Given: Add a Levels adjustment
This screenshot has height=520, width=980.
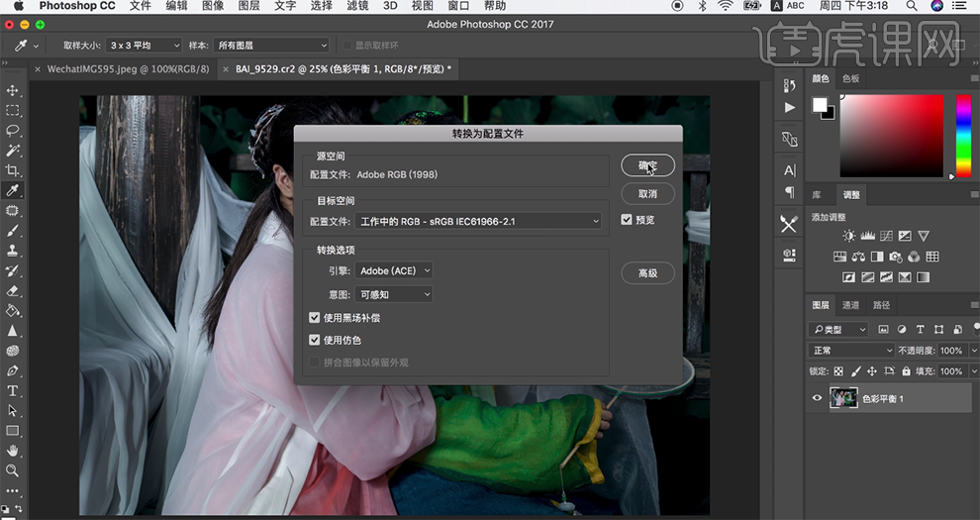Looking at the screenshot, I should click(867, 236).
